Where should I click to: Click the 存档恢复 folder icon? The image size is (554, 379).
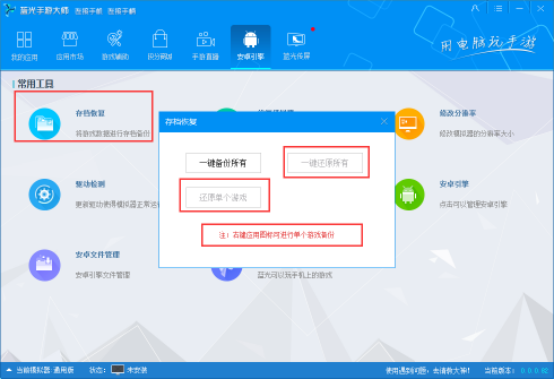(x=45, y=124)
